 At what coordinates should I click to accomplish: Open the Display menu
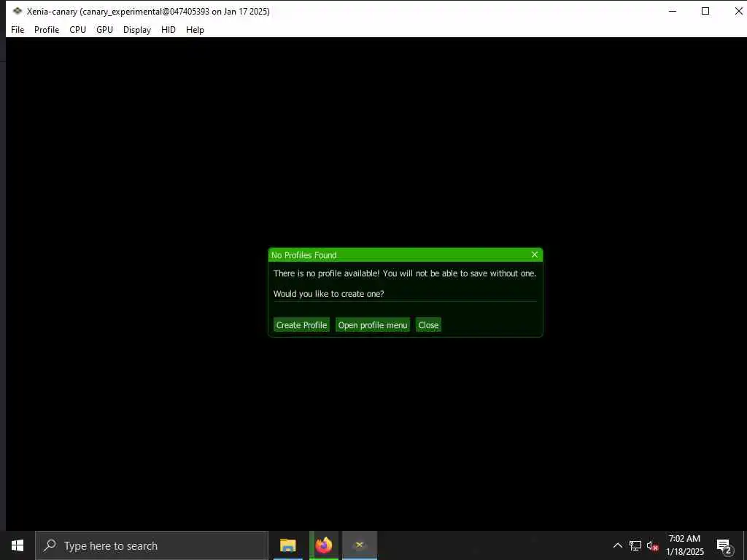136,29
